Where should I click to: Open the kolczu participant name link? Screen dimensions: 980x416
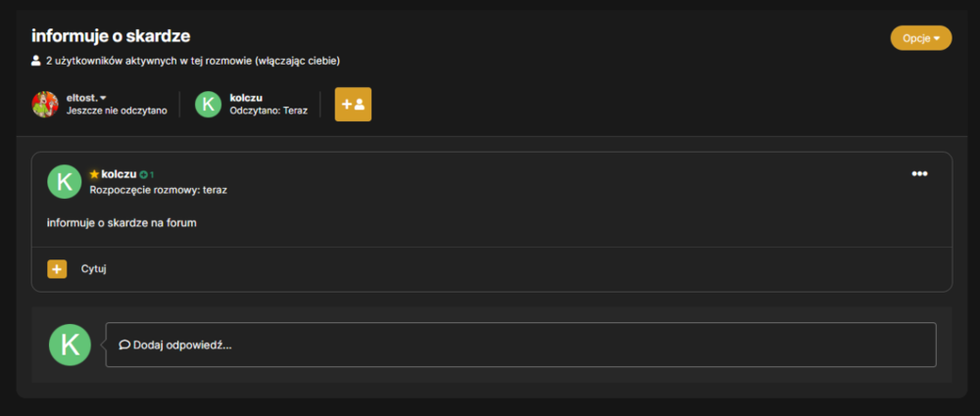pyautogui.click(x=246, y=98)
